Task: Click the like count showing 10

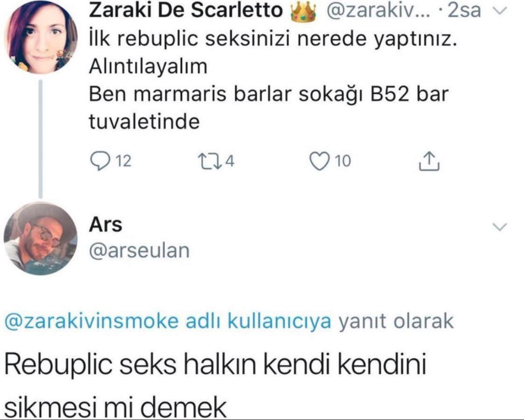Action: 343,161
